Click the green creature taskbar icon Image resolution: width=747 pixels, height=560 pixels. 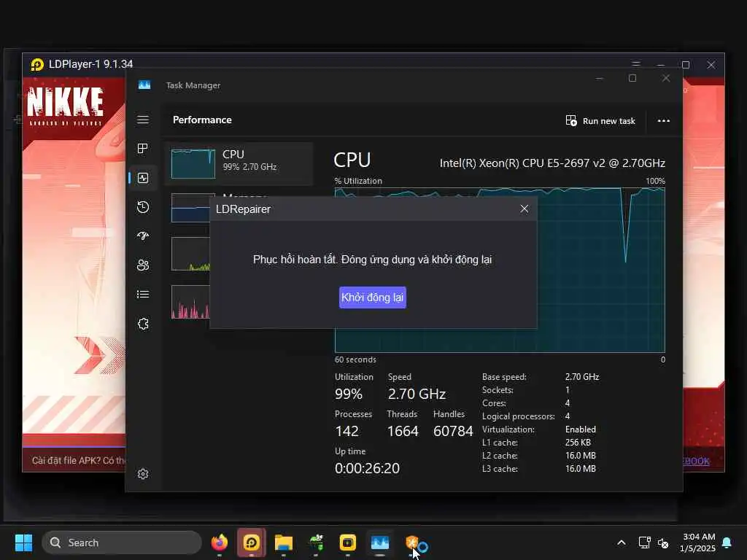coord(316,542)
